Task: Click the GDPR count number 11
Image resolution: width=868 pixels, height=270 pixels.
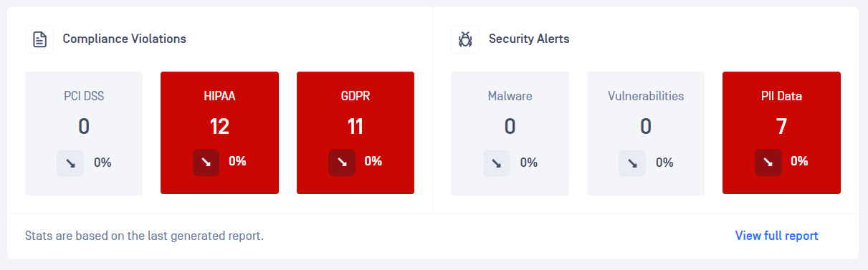Action: [x=356, y=127]
